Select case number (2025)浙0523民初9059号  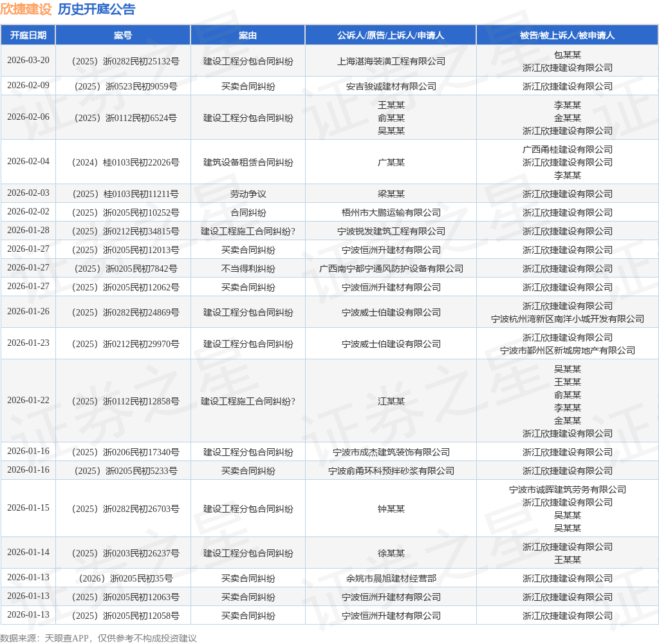(x=125, y=86)
